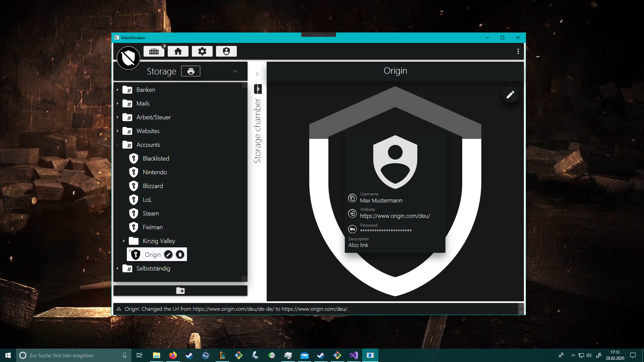Edit the Origin entry with the pencil button

click(511, 95)
